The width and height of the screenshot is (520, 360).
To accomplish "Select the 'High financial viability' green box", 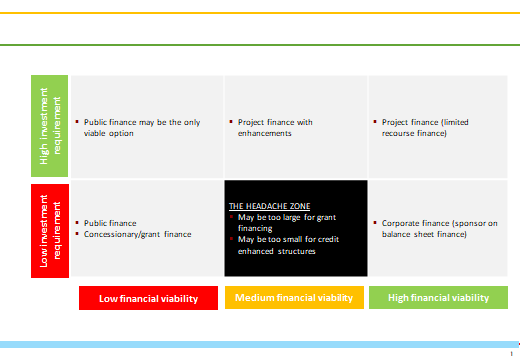I will click(438, 297).
